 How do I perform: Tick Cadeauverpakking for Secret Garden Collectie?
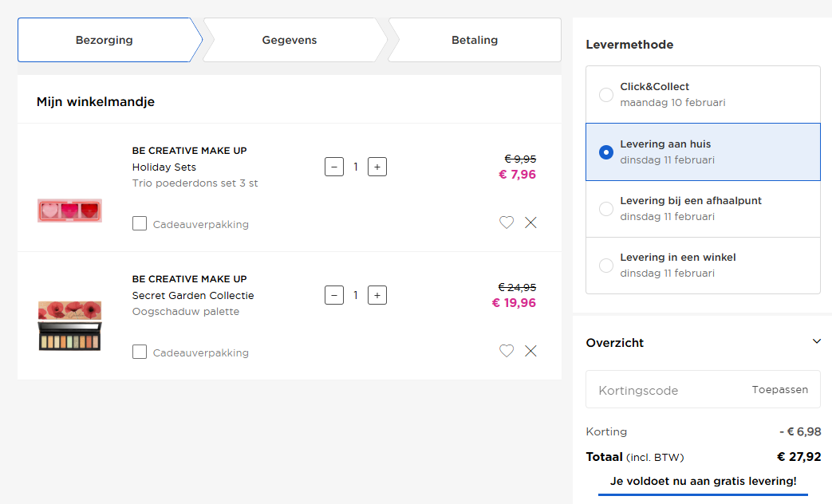pyautogui.click(x=140, y=352)
